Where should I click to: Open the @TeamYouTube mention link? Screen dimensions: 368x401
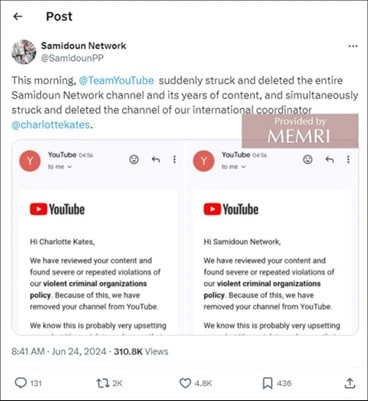[x=116, y=80]
